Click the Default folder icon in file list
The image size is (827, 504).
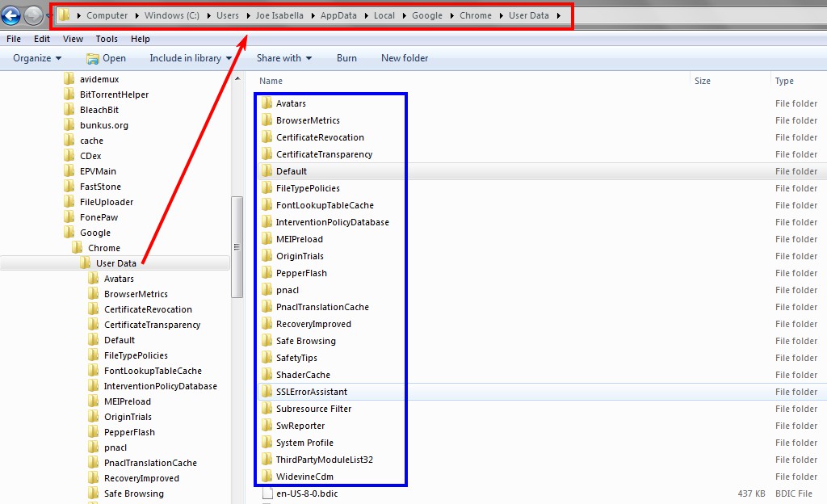pyautogui.click(x=267, y=171)
